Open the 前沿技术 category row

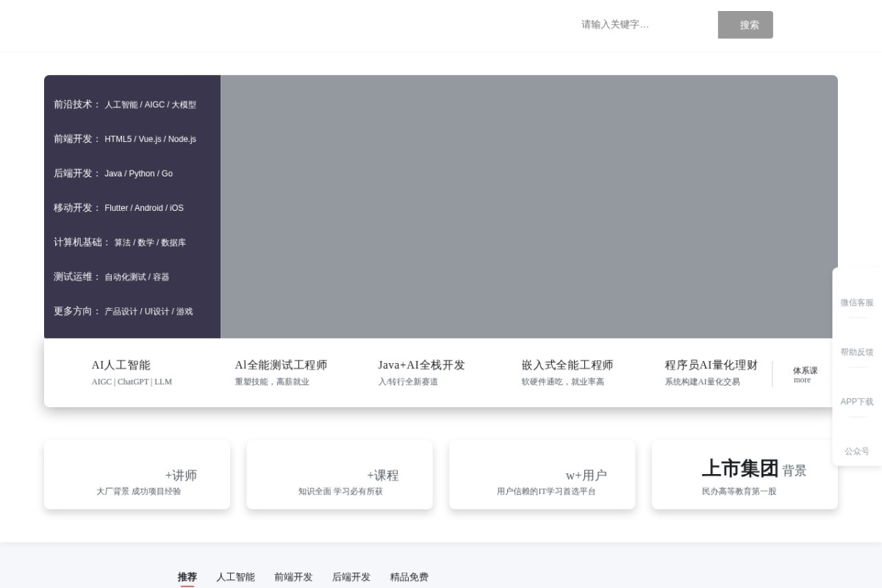coord(132,104)
